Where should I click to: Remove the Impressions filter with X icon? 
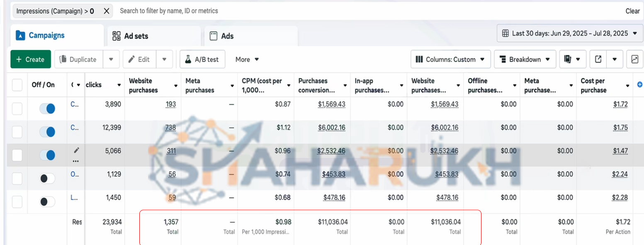click(x=107, y=11)
